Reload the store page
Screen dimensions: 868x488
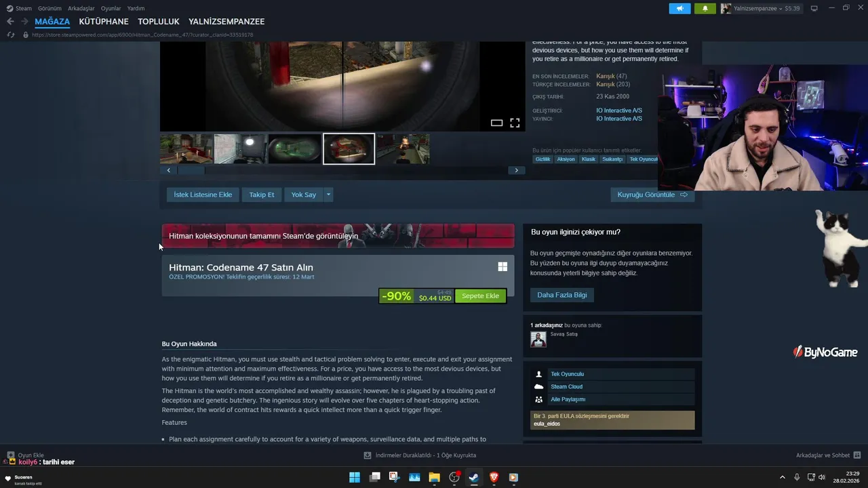tap(11, 35)
